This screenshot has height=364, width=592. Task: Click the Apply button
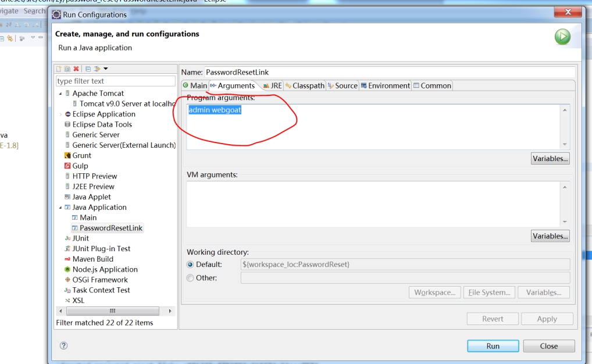click(x=547, y=319)
